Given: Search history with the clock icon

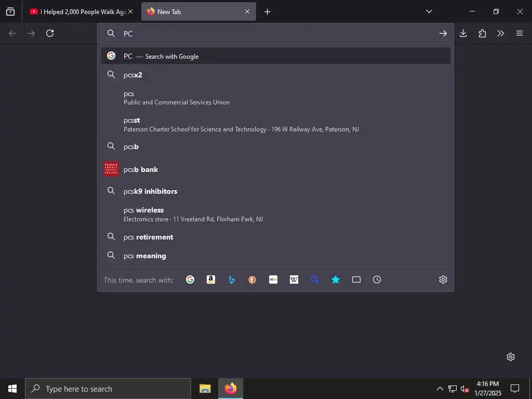Looking at the screenshot, I should pos(377,280).
